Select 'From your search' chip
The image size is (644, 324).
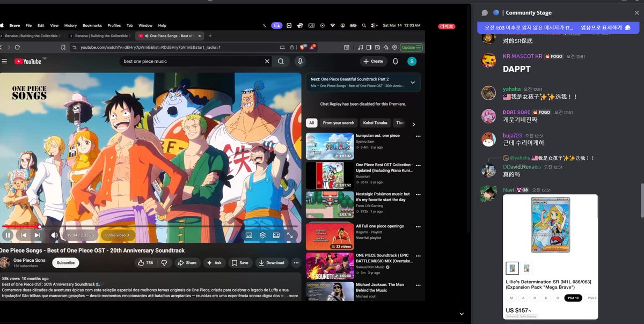pyautogui.click(x=339, y=123)
